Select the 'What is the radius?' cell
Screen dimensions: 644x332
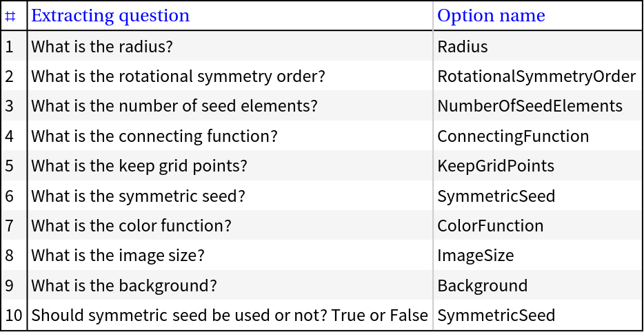(x=102, y=47)
